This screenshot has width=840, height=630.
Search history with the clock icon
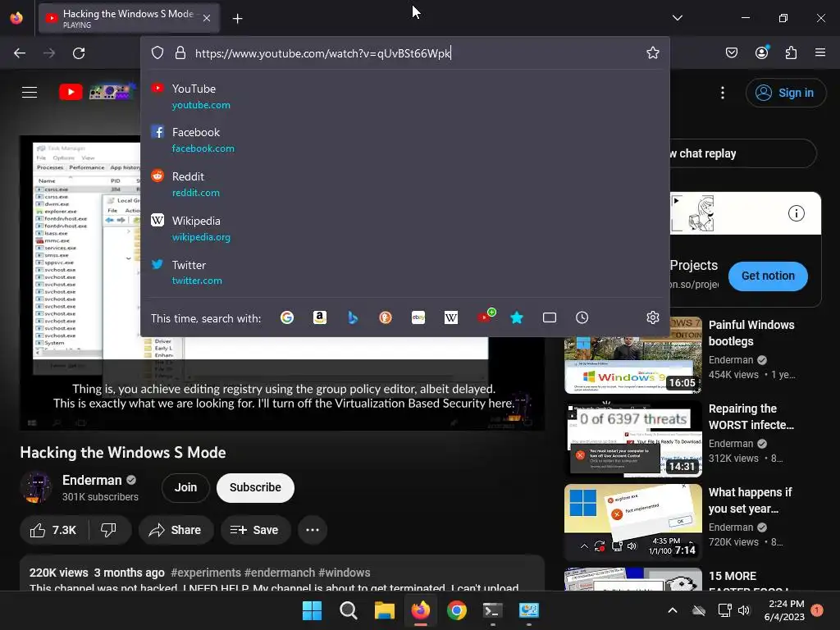(582, 317)
